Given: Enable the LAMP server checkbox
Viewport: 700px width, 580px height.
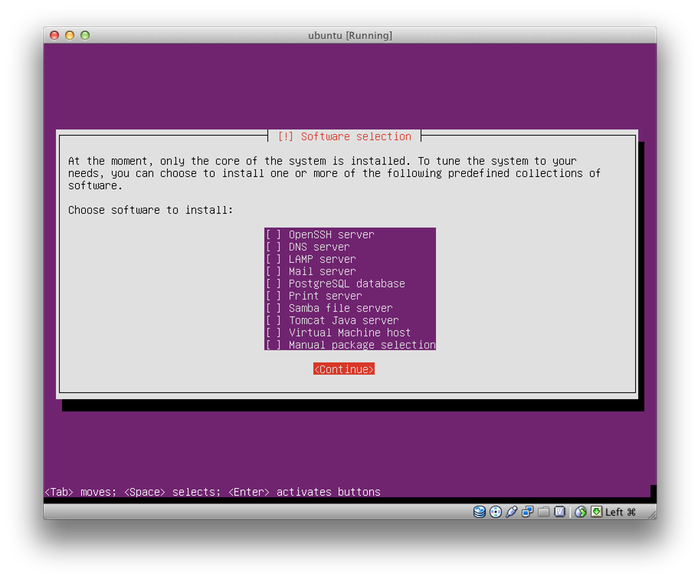Looking at the screenshot, I should (x=273, y=259).
